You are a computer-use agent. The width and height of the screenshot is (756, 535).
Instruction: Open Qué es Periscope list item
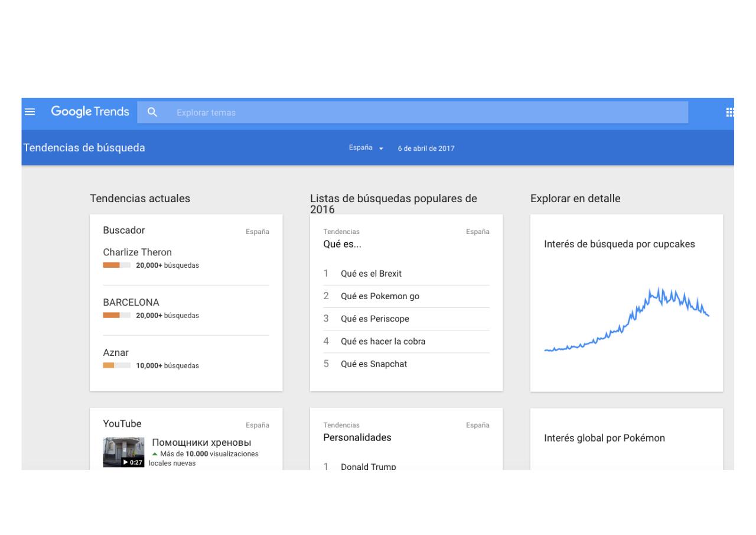[374, 319]
